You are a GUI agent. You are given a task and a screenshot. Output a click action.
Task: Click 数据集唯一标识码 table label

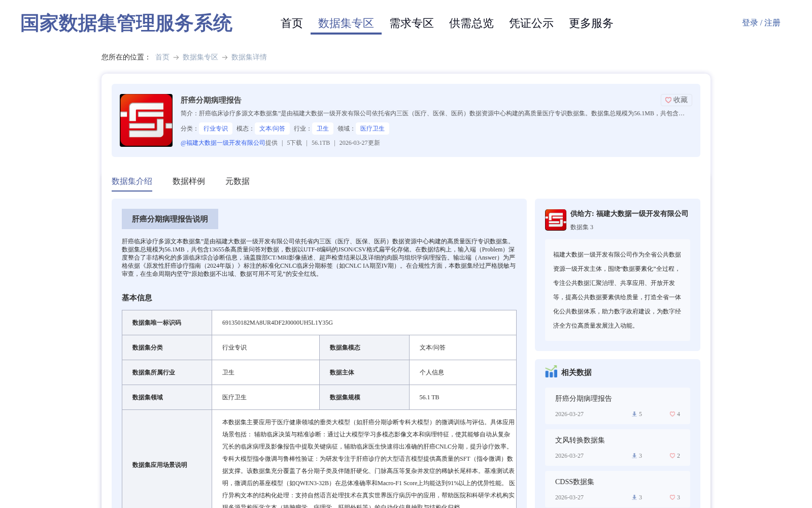[157, 323]
